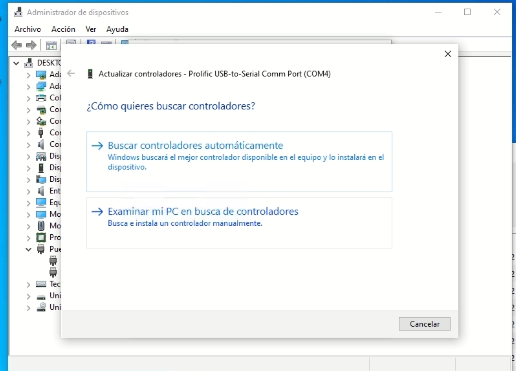The height and width of the screenshot is (371, 516).
Task: Choose Buscar controladores automáticamente
Action: 239,161
